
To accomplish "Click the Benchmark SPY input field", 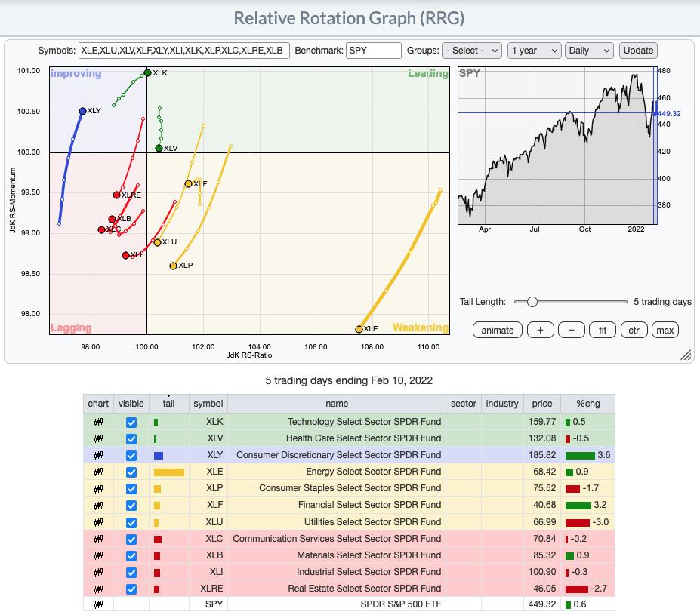I will (x=374, y=51).
